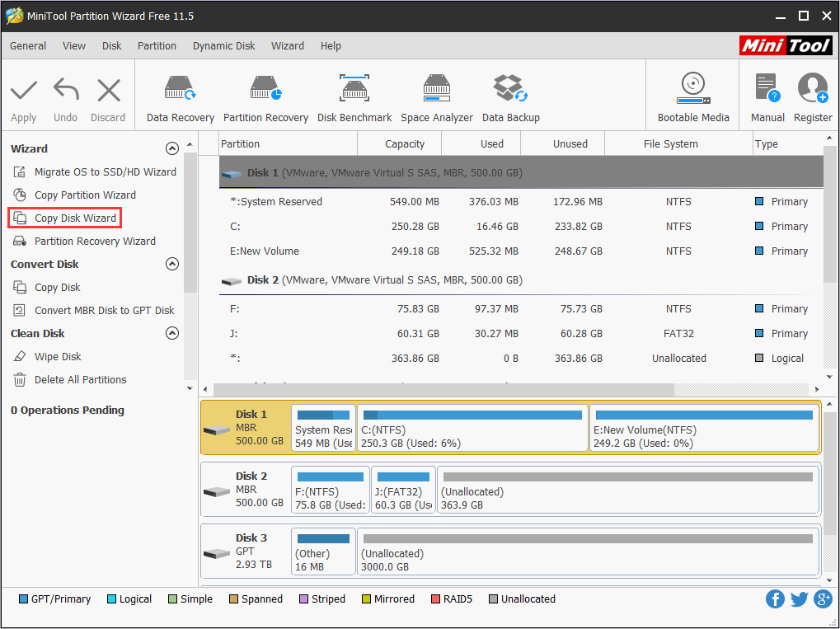Viewport: 840px width, 629px height.
Task: Sort by the Partition column header
Action: coord(289,144)
